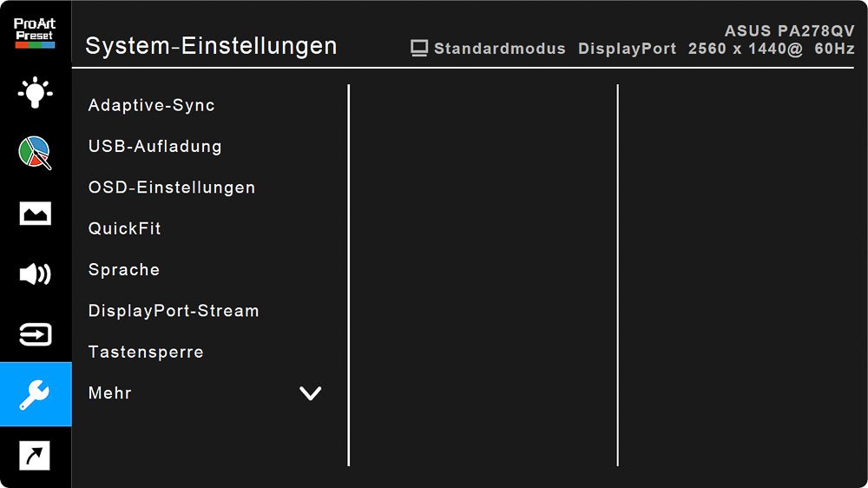The width and height of the screenshot is (868, 488).
Task: Open the color palette settings icon
Action: pyautogui.click(x=35, y=152)
